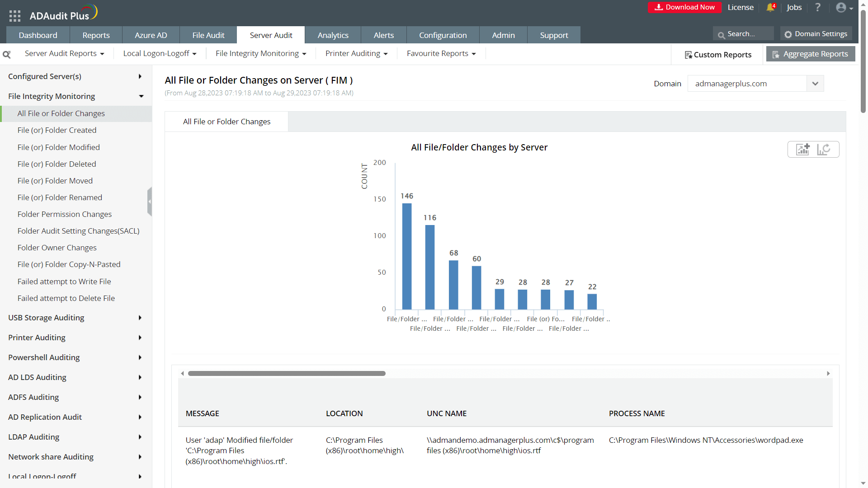
Task: Collapse the left sidebar handle
Action: tap(150, 202)
